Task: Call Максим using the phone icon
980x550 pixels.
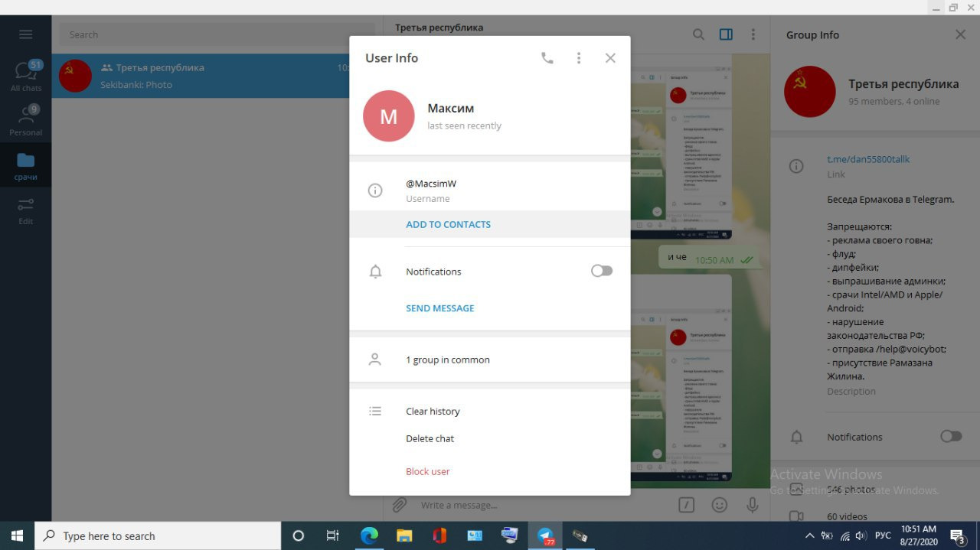Action: [x=547, y=58]
